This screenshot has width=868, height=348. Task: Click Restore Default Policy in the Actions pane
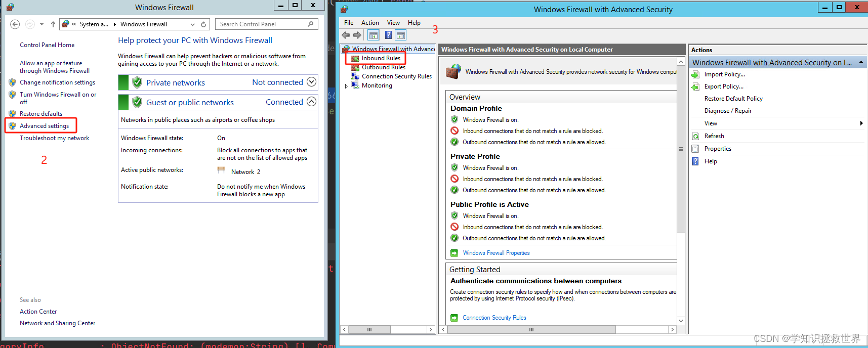733,99
